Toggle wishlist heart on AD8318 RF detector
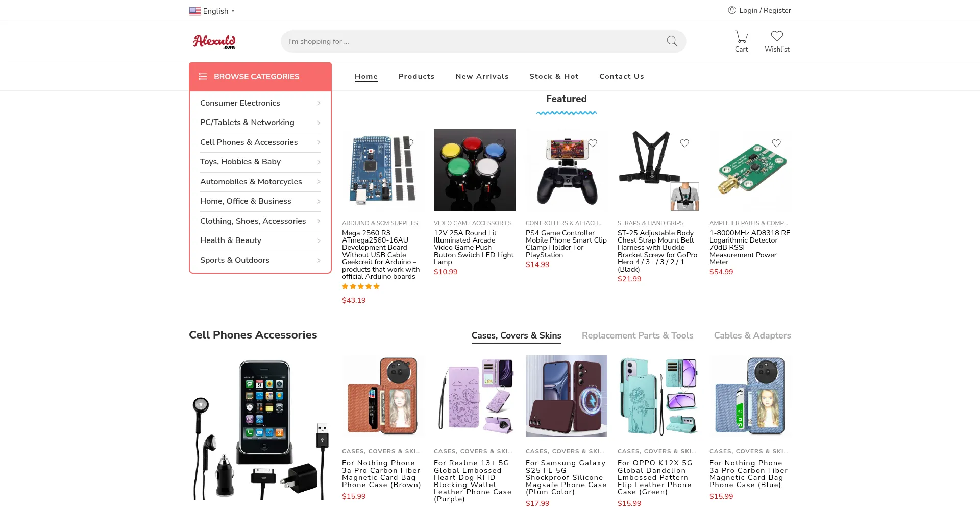Viewport: 980px width, 507px height. 776,143
